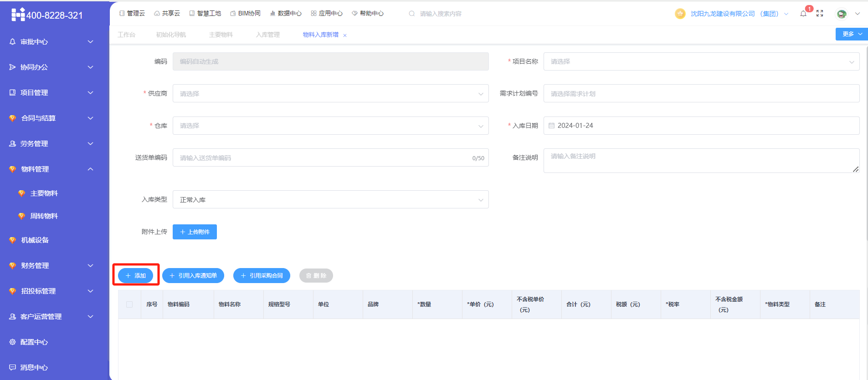Focus the 送货单编码 input field

(x=330, y=157)
